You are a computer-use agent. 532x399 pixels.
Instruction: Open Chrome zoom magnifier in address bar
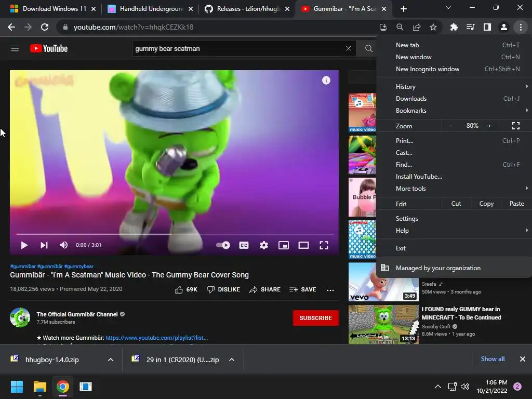[400, 27]
